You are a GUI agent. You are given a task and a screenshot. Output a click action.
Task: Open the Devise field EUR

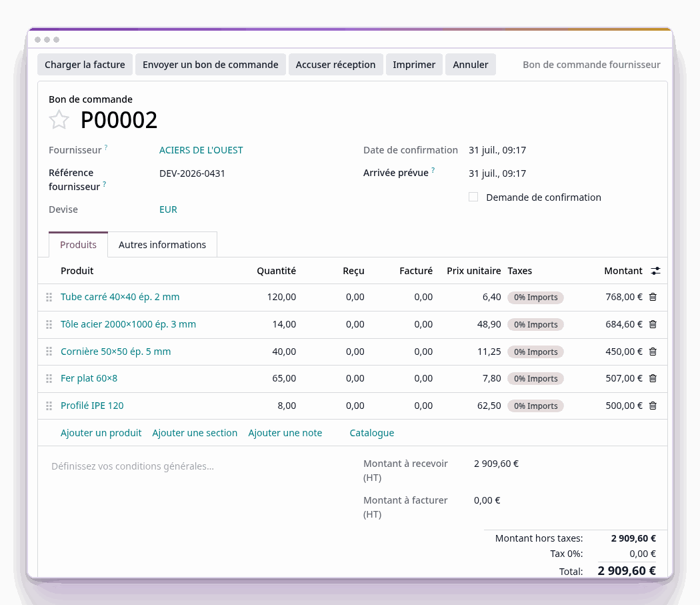(168, 209)
